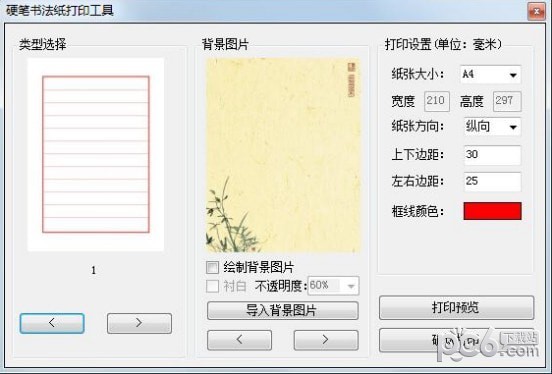This screenshot has width=552, height=374.
Task: Click 导入背景图片 button
Action: click(x=283, y=310)
